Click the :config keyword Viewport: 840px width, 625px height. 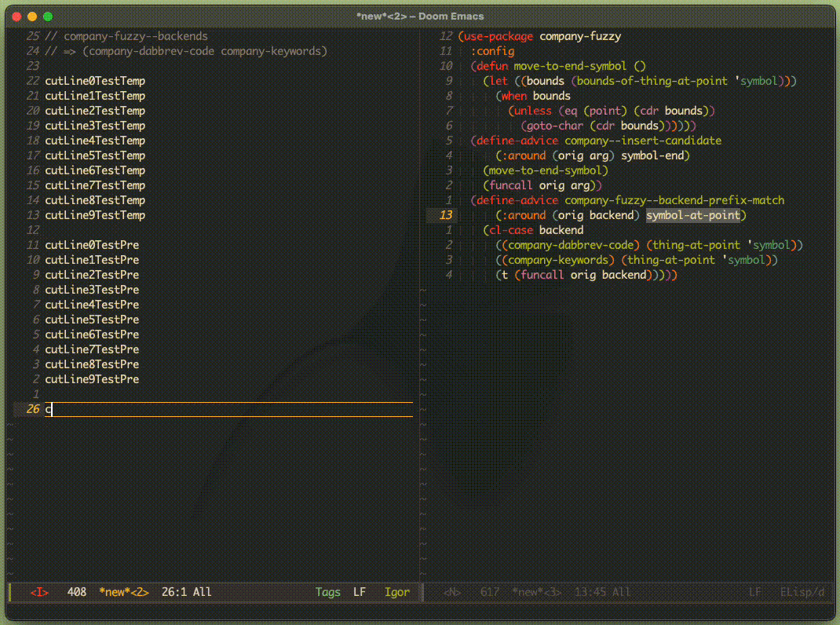click(492, 52)
